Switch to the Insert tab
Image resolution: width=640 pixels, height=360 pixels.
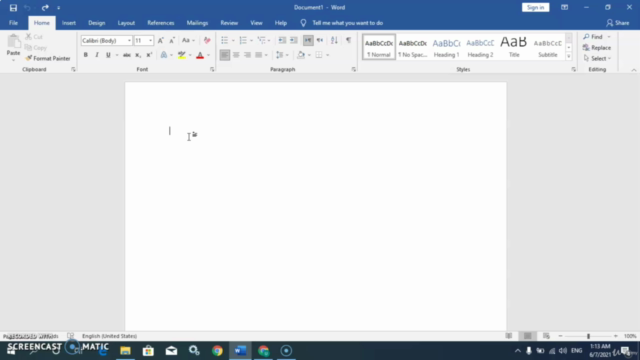click(69, 23)
